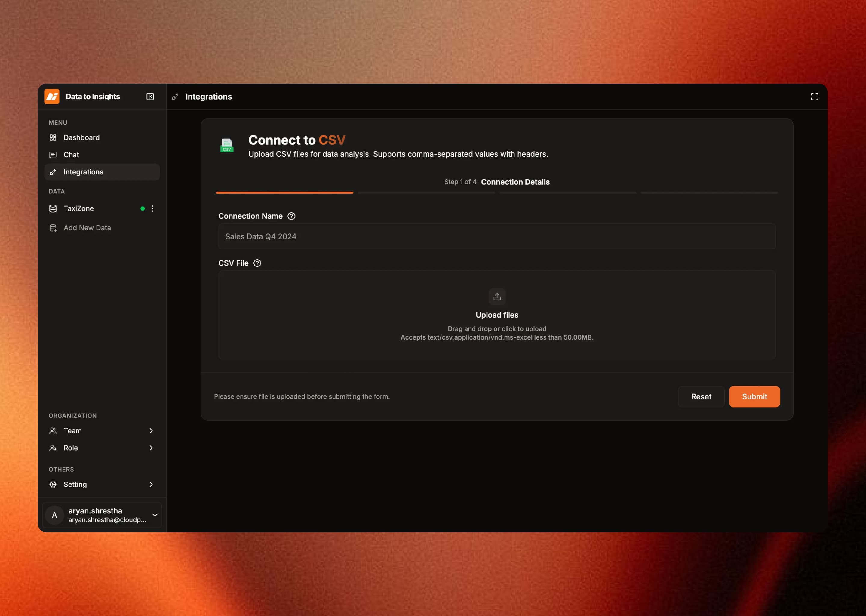Click the first orange step progress bar

(x=285, y=193)
